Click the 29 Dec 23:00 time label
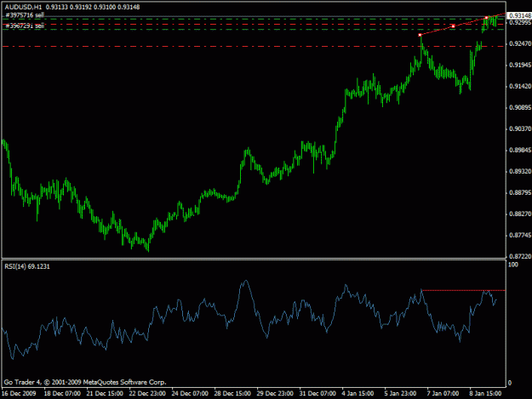The width and height of the screenshot is (532, 399). pyautogui.click(x=275, y=394)
